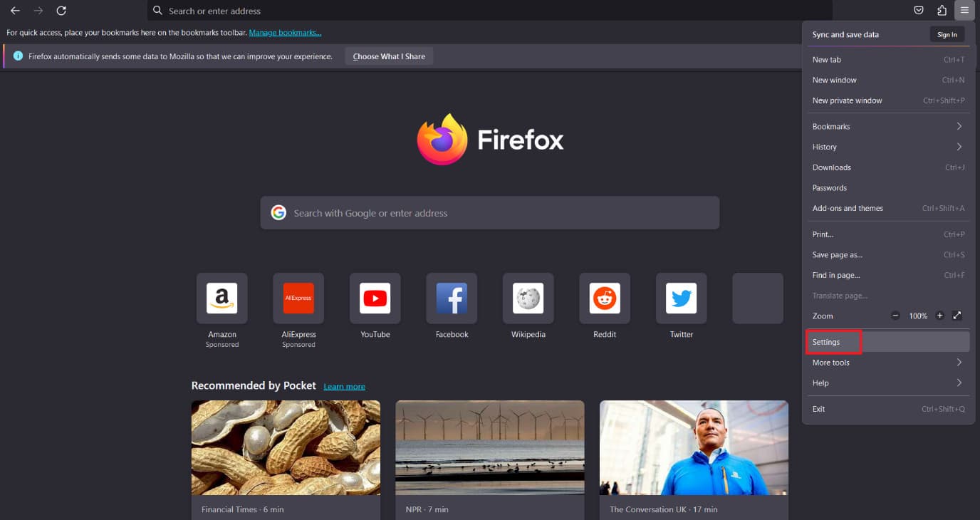Click Recommended by Pocket heading
This screenshot has height=520, width=980.
tap(254, 385)
